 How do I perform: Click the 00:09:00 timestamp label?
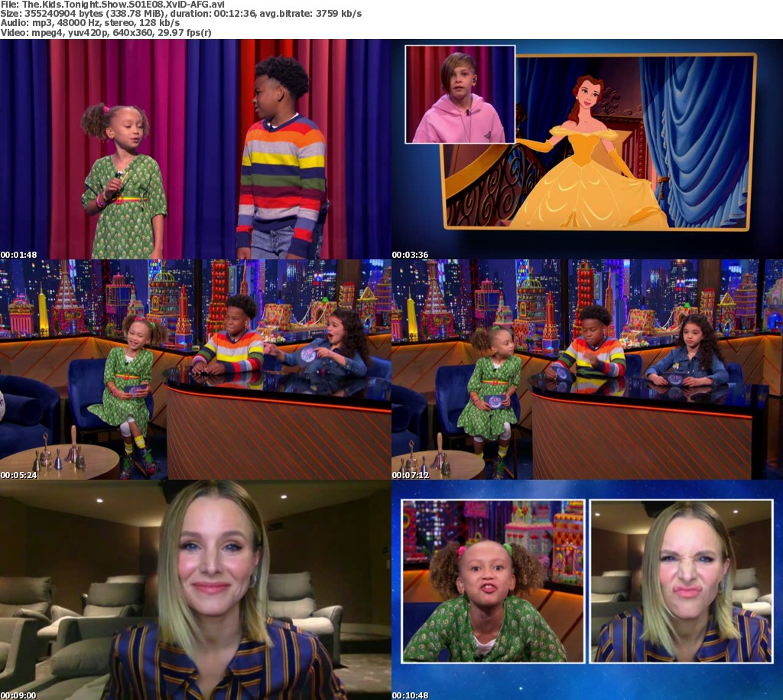pyautogui.click(x=19, y=695)
